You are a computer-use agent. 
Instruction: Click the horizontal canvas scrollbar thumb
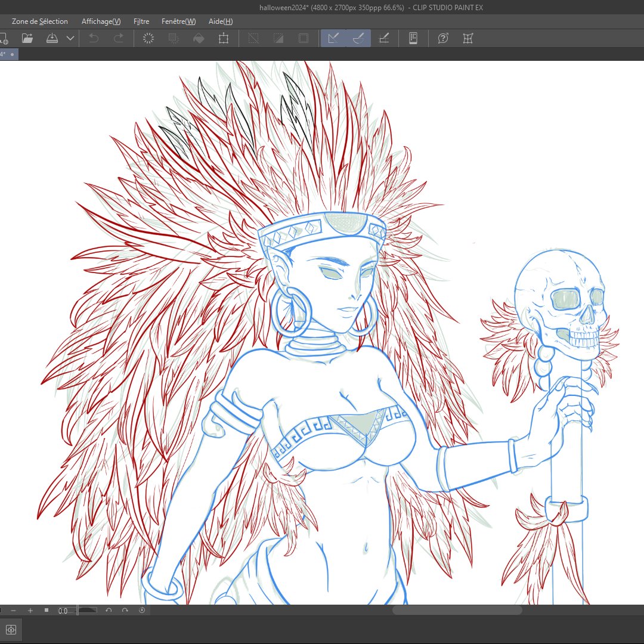click(x=457, y=611)
